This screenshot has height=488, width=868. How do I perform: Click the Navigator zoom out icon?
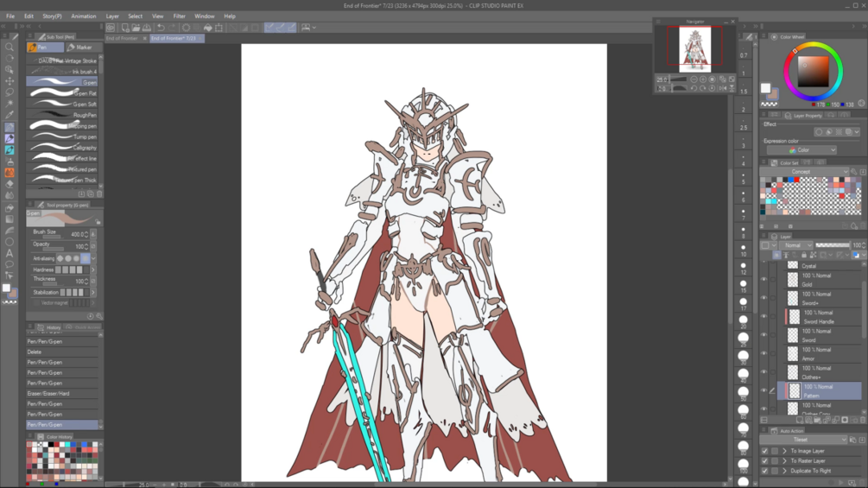tap(694, 79)
